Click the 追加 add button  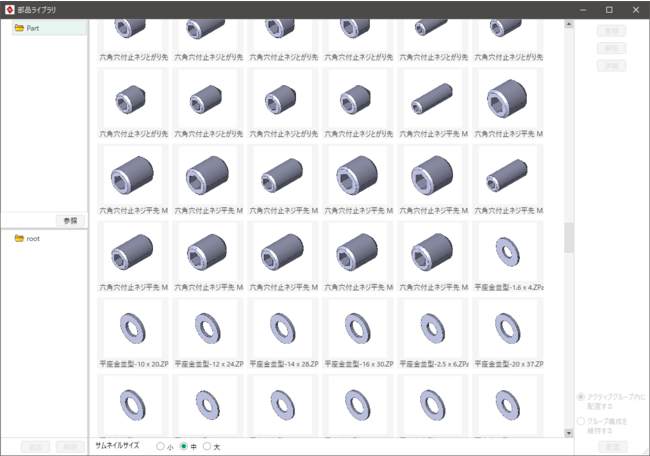point(35,446)
